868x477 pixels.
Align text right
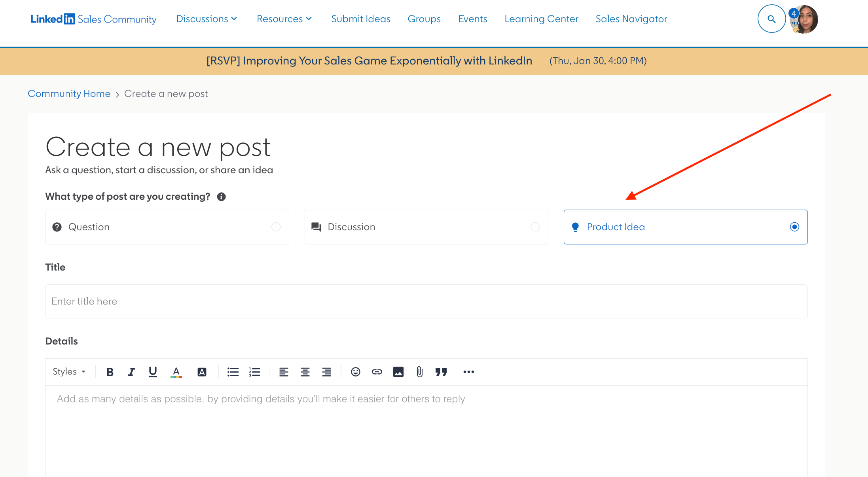click(326, 372)
